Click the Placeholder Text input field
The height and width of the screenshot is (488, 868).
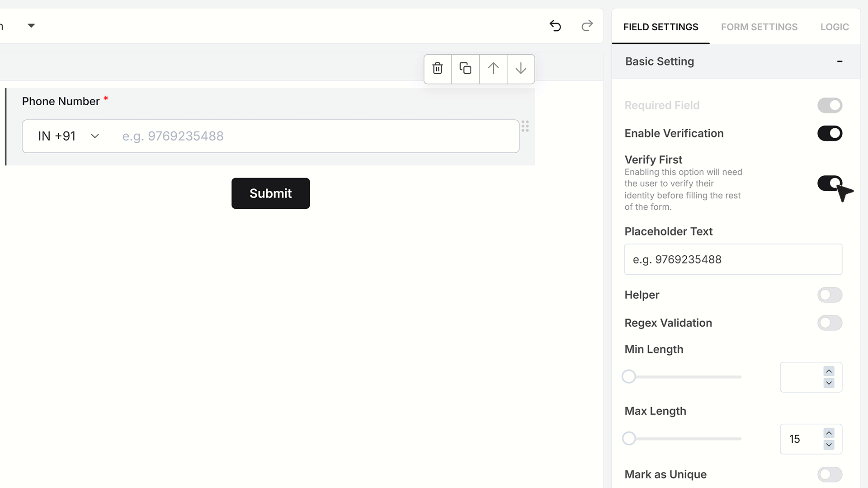[x=733, y=259]
